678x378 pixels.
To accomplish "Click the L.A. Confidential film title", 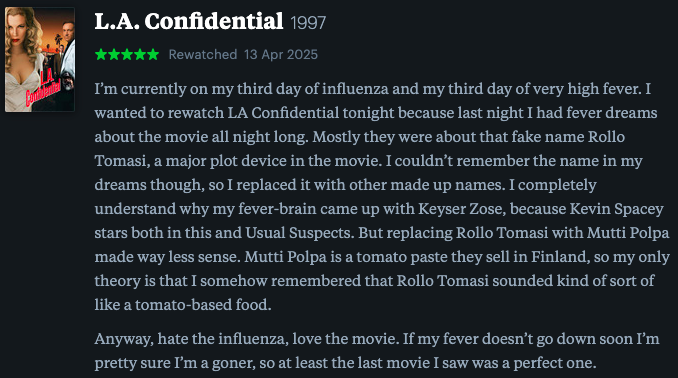I will (189, 22).
